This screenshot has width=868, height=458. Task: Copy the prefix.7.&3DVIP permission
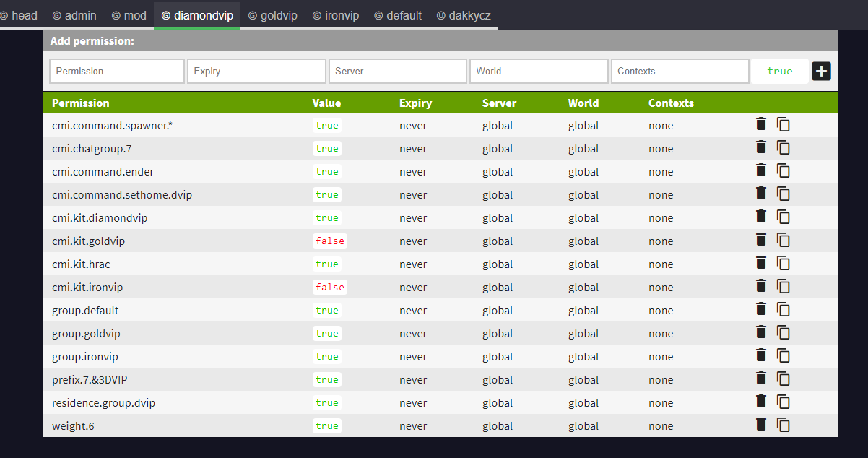(784, 379)
